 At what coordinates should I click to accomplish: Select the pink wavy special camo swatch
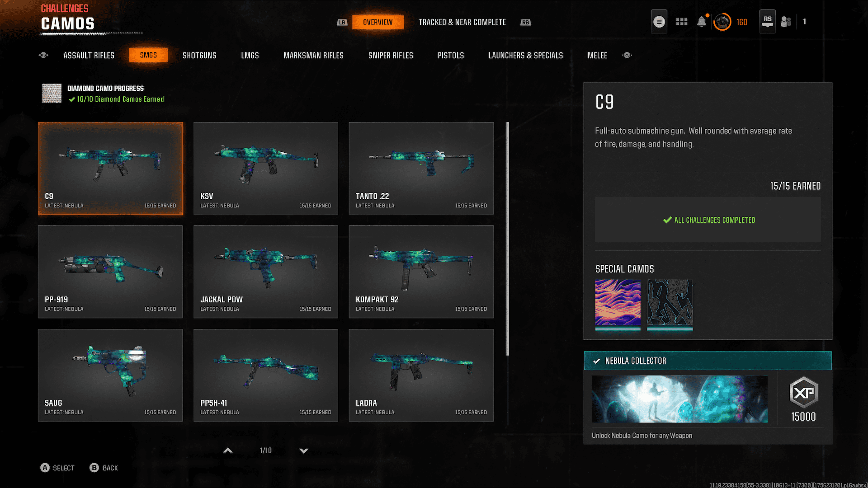click(x=618, y=302)
